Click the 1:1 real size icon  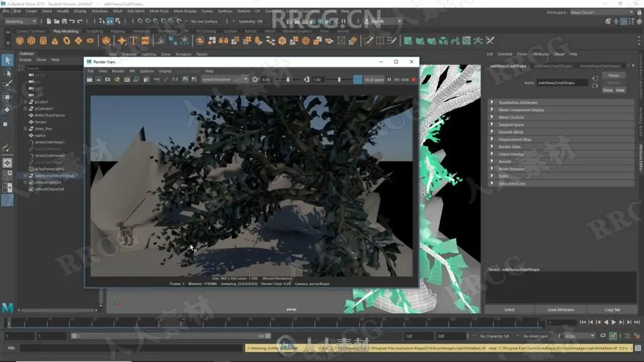(175, 79)
